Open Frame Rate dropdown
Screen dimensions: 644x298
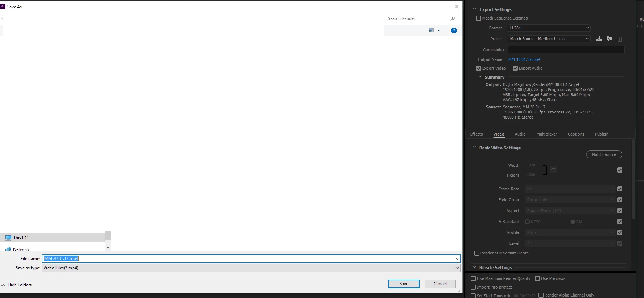pyautogui.click(x=570, y=189)
